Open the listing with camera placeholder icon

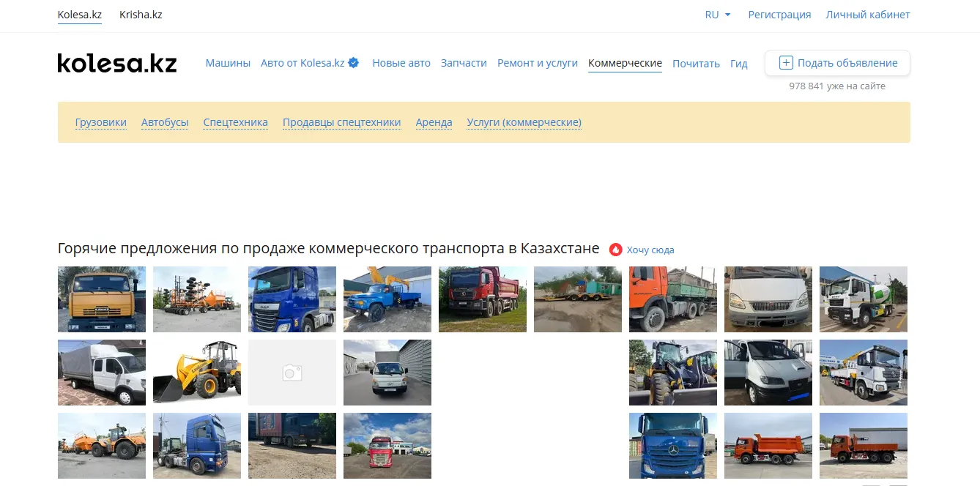pos(292,373)
